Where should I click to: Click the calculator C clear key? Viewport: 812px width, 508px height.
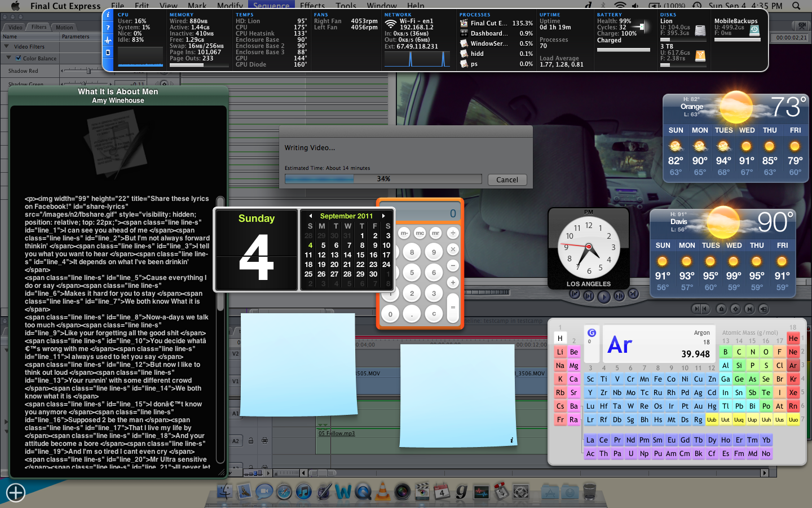tap(434, 314)
